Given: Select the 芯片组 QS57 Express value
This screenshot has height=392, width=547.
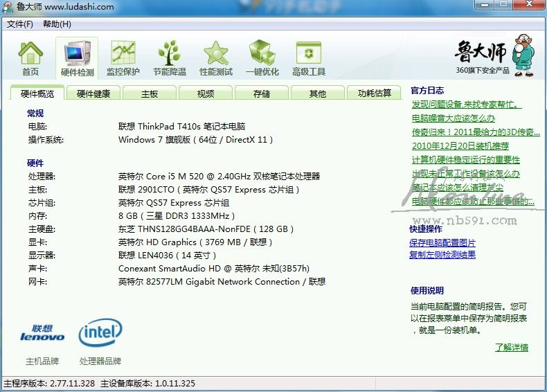Looking at the screenshot, I should 173,203.
